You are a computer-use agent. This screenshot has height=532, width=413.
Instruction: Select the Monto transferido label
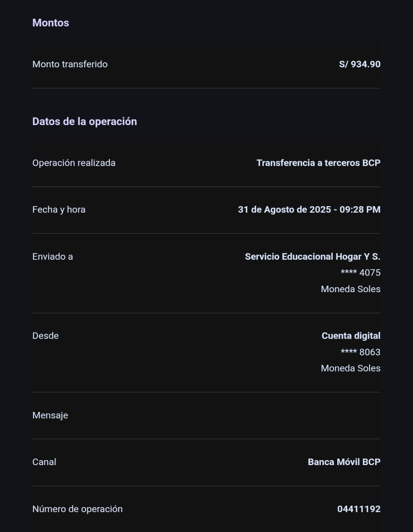70,64
